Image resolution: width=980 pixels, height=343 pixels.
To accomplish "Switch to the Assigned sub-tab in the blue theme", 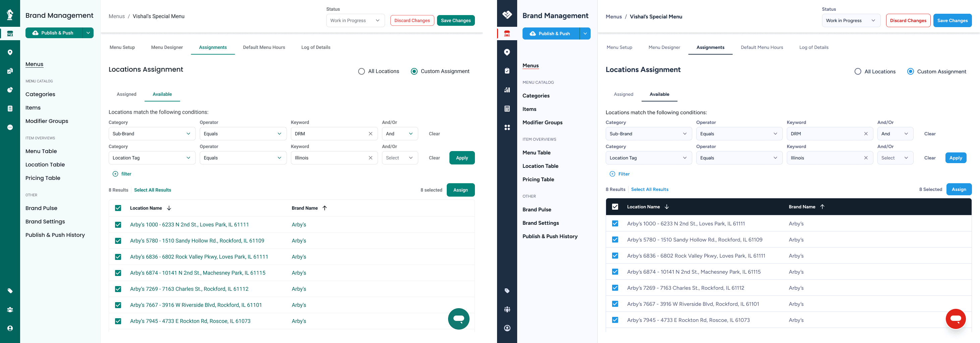I will coord(623,94).
